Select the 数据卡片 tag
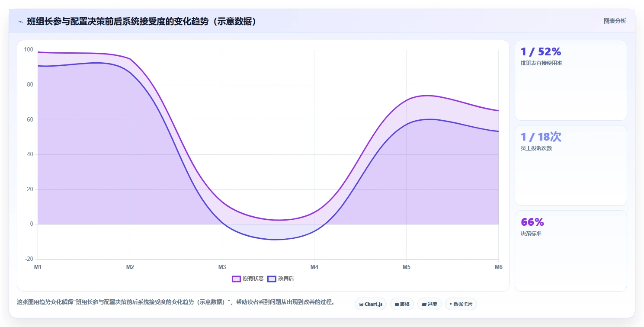644x327 pixels. click(x=461, y=304)
